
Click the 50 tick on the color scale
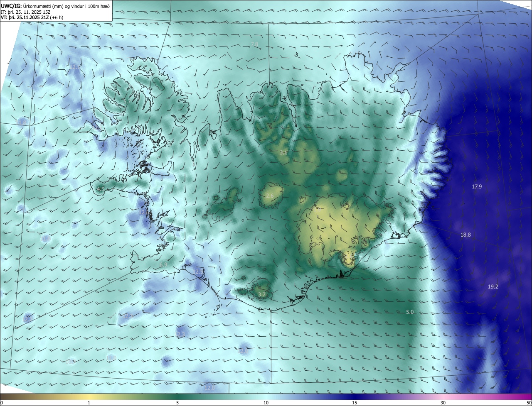coord(529,403)
